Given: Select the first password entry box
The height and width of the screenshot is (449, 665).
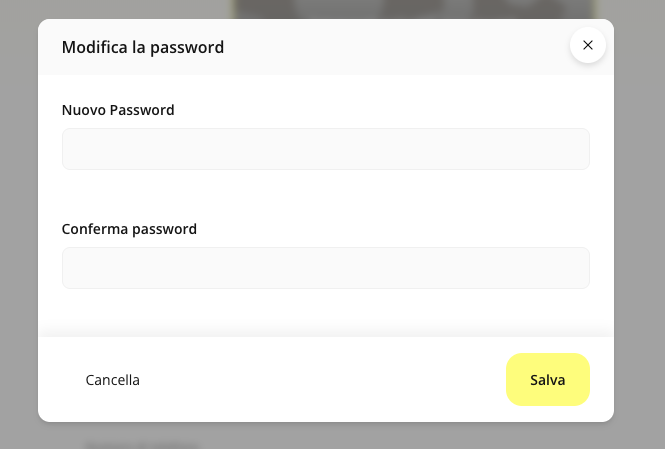Looking at the screenshot, I should (326, 149).
